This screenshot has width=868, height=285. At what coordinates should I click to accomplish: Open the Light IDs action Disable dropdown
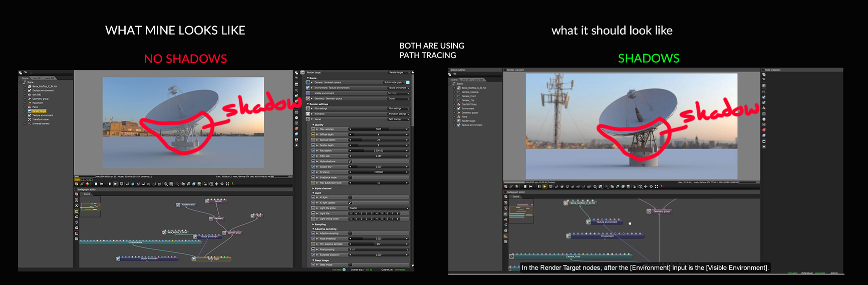378,208
